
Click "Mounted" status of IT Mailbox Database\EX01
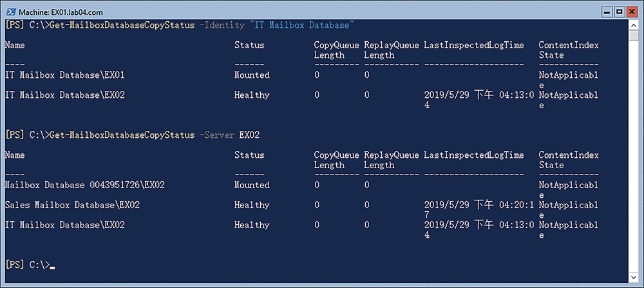(252, 75)
